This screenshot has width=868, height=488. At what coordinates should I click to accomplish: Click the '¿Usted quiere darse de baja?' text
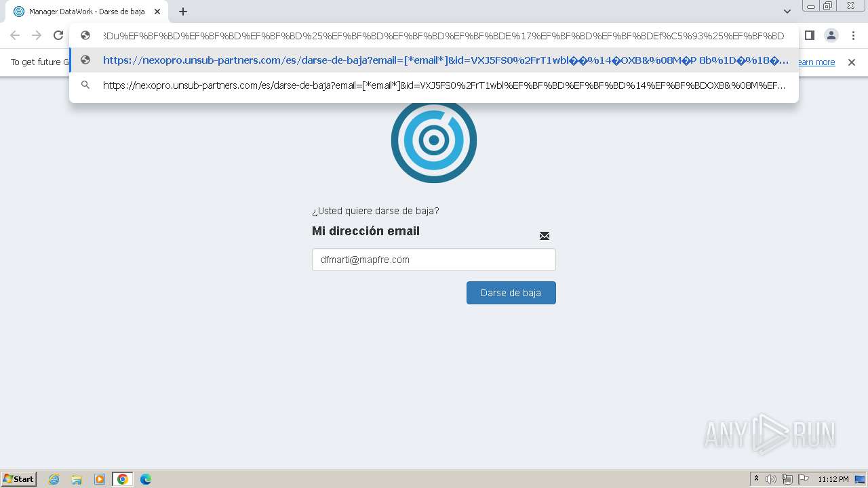pos(375,211)
